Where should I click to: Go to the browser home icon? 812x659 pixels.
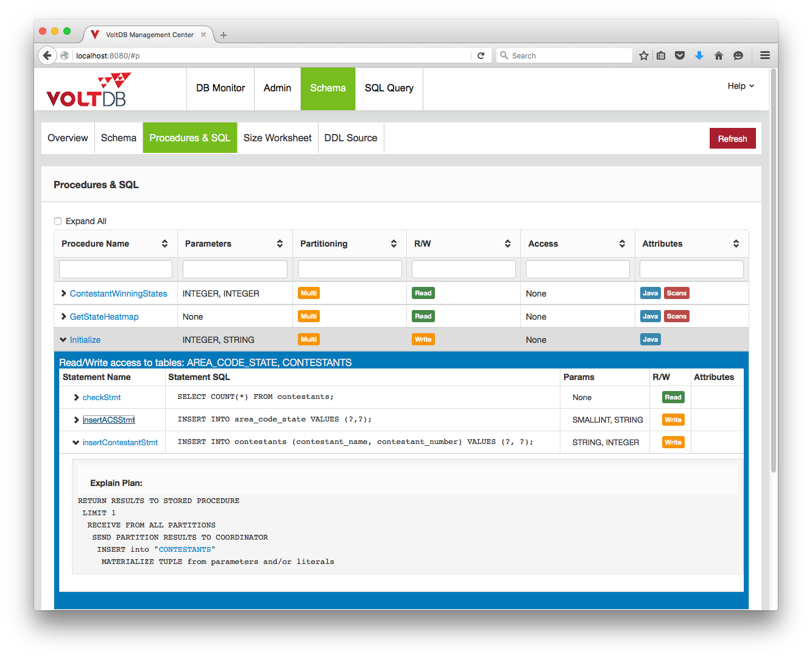click(x=719, y=55)
